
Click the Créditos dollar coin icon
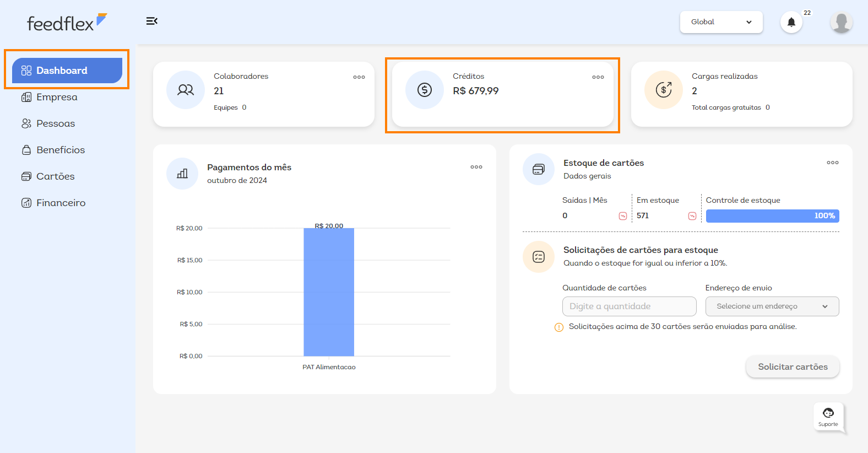click(x=424, y=90)
